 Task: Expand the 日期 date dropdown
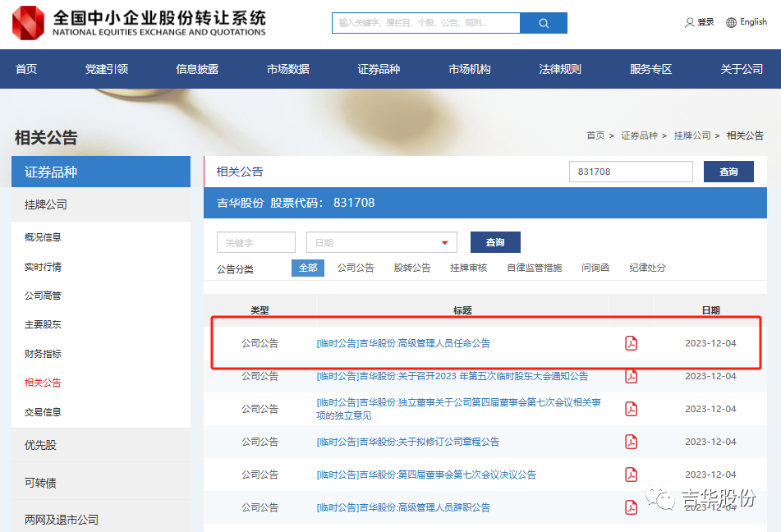point(444,242)
